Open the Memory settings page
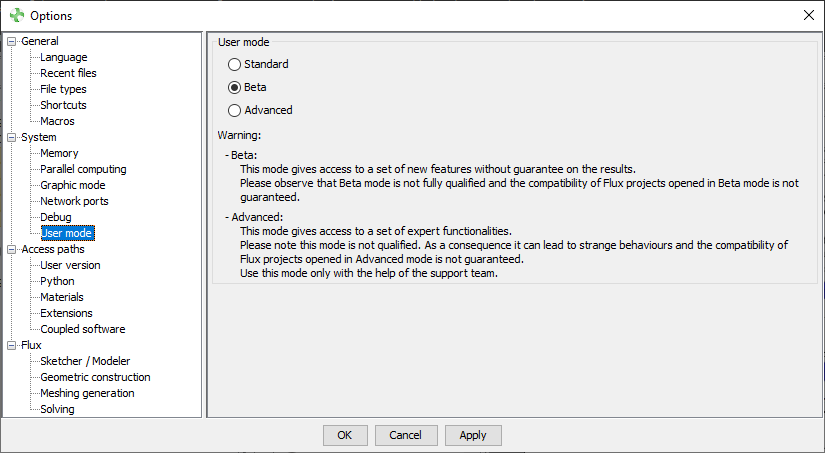Image resolution: width=825 pixels, height=453 pixels. point(59,153)
